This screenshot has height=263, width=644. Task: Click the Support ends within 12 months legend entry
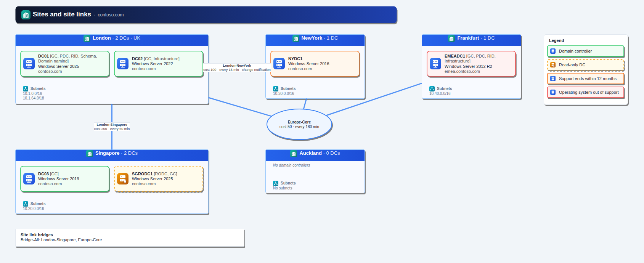[586, 79]
